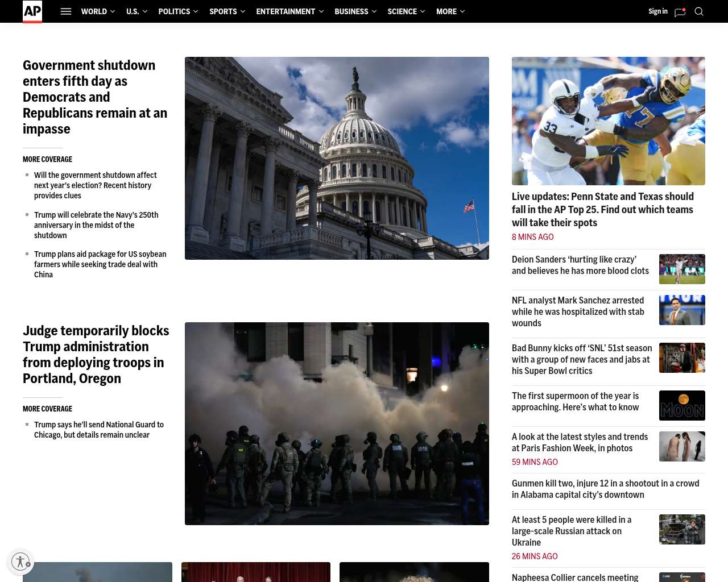Open the U.S. section
The height and width of the screenshot is (582, 728).
[133, 11]
